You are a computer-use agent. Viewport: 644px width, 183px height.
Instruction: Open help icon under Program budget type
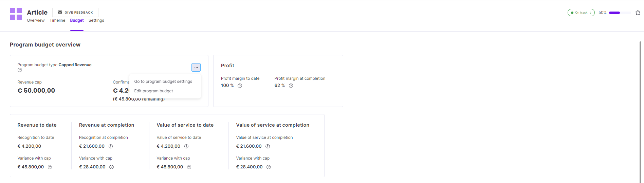[x=20, y=70]
